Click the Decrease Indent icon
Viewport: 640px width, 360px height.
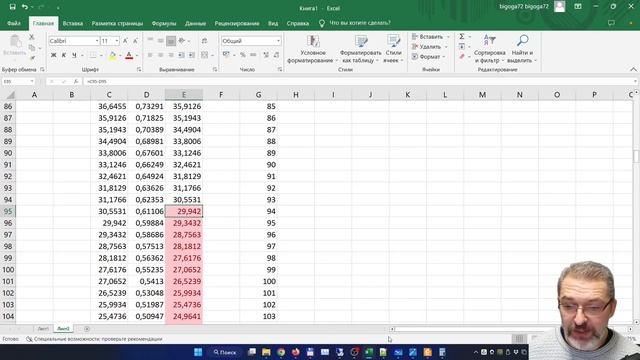click(181, 55)
